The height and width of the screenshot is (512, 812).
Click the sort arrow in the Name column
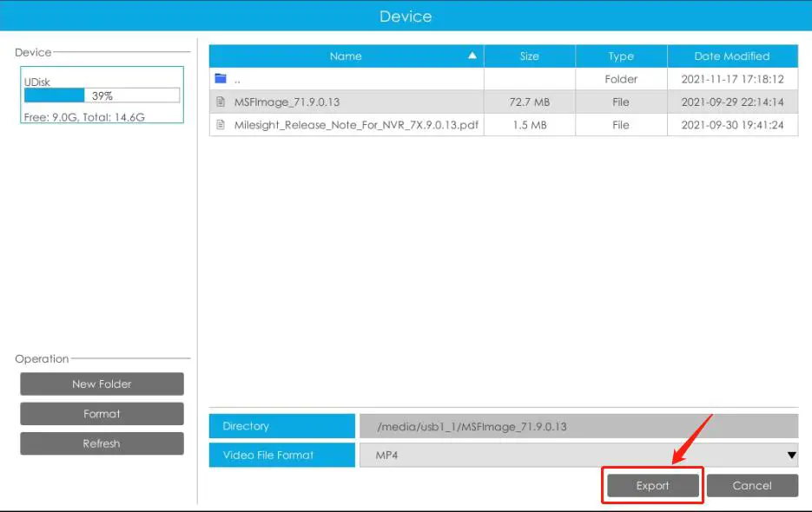pyautogui.click(x=472, y=55)
